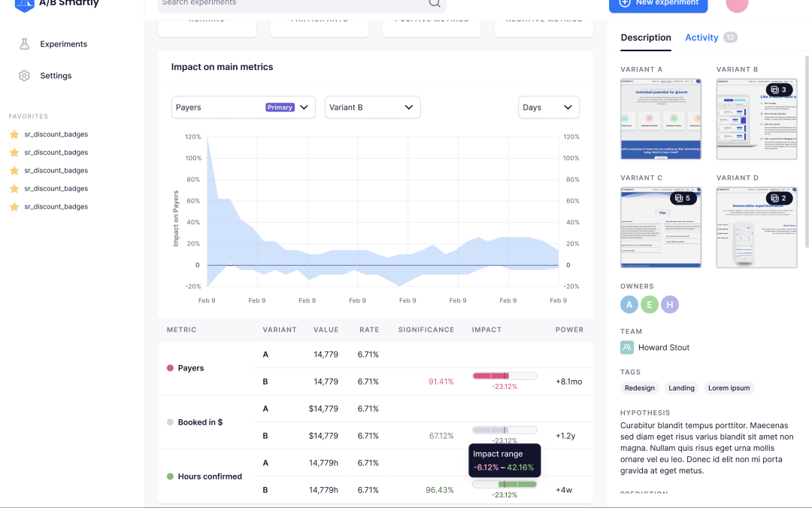Click the POWER column header
The width and height of the screenshot is (812, 508).
point(569,330)
